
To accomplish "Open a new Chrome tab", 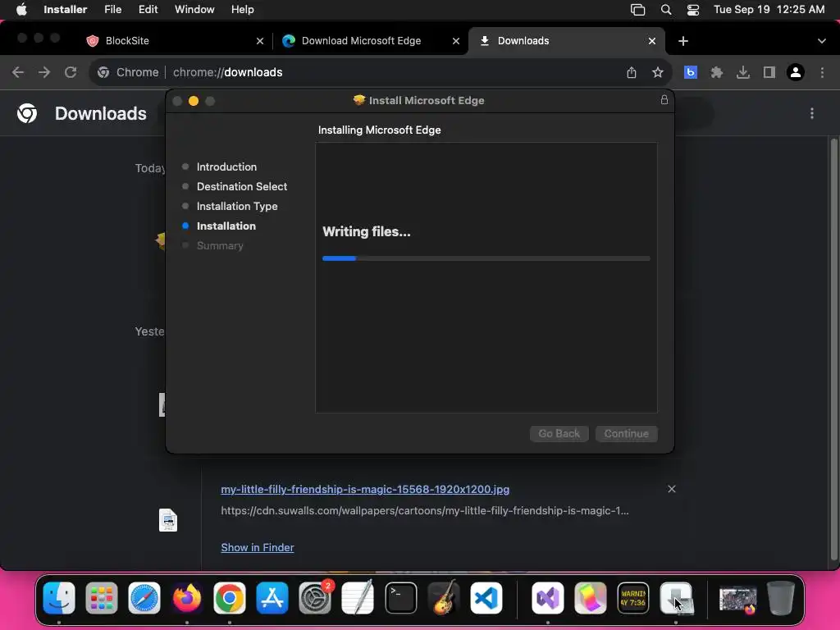I will pyautogui.click(x=683, y=41).
